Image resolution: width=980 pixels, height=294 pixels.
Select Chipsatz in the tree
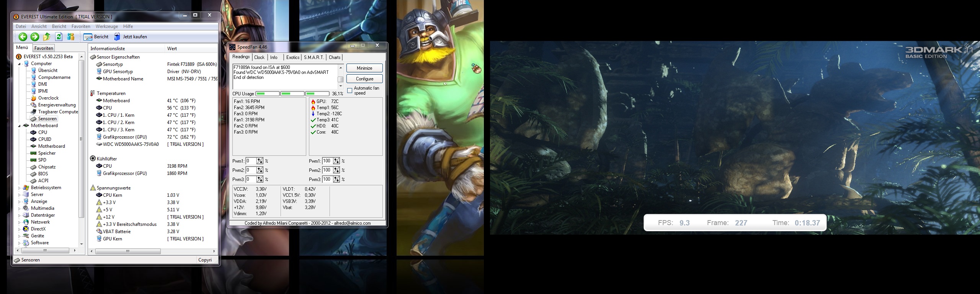(x=47, y=167)
